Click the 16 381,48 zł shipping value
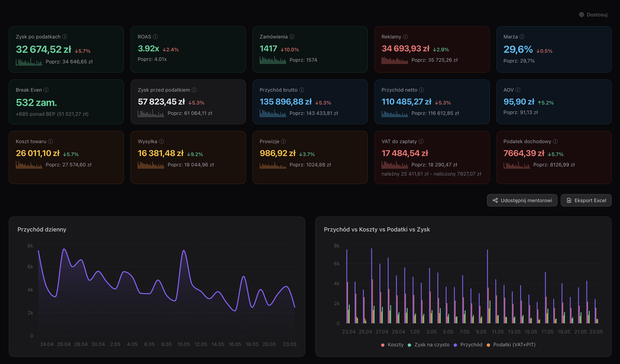This screenshot has height=364, width=620. pyautogui.click(x=161, y=153)
